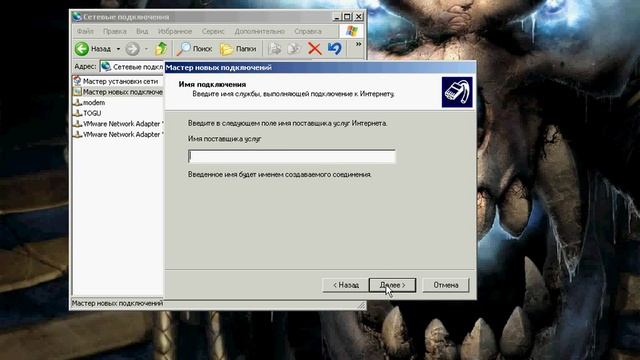Click the address field showing Сетевые подключения
This screenshot has height=360, width=640.
132,67
